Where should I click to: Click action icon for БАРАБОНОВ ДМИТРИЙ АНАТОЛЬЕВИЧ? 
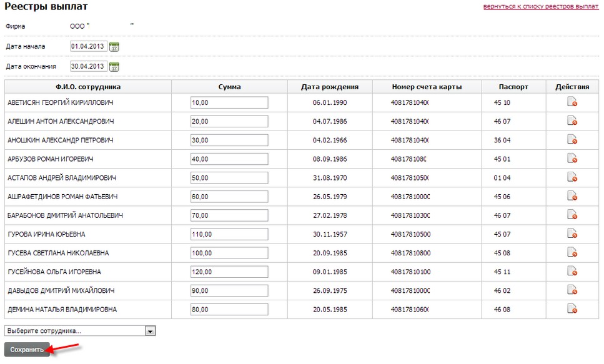tap(572, 215)
